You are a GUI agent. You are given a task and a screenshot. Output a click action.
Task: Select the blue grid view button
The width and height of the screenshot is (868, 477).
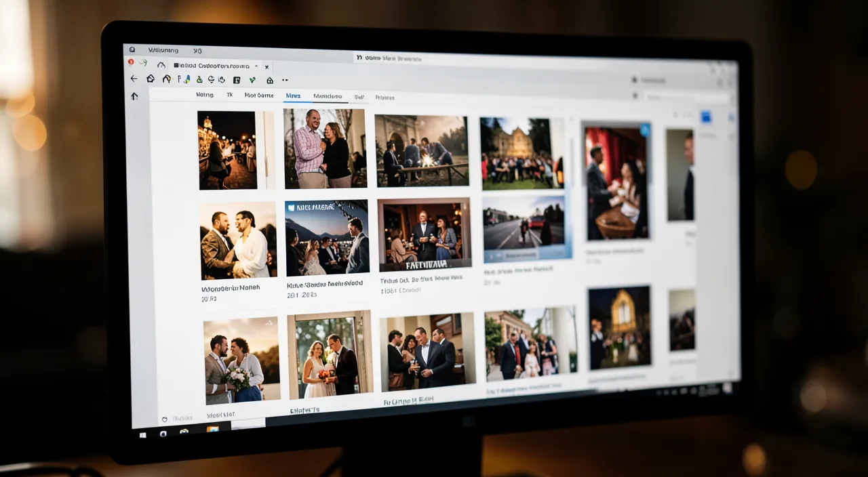706,117
